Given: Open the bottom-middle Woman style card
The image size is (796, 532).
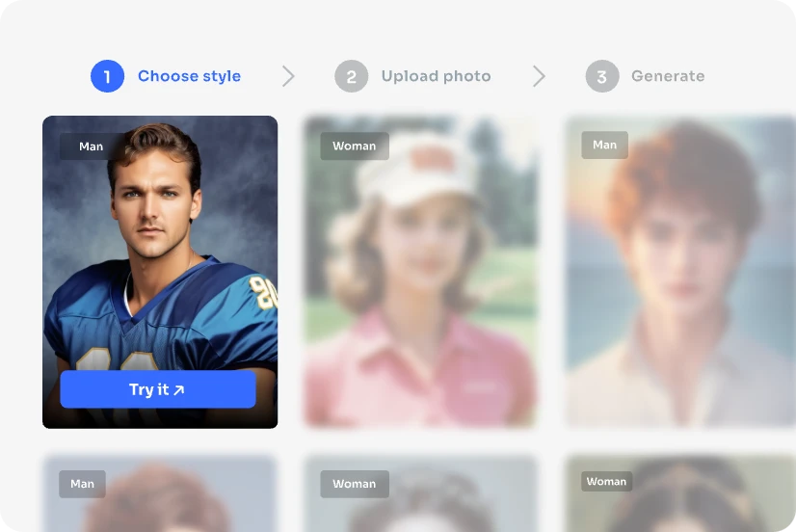Looking at the screenshot, I should coord(421,492).
